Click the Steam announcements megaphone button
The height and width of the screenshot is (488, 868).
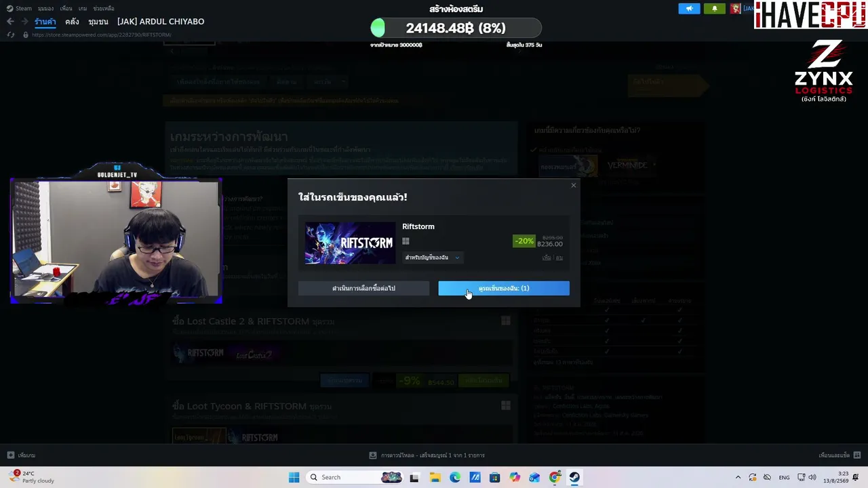(689, 9)
